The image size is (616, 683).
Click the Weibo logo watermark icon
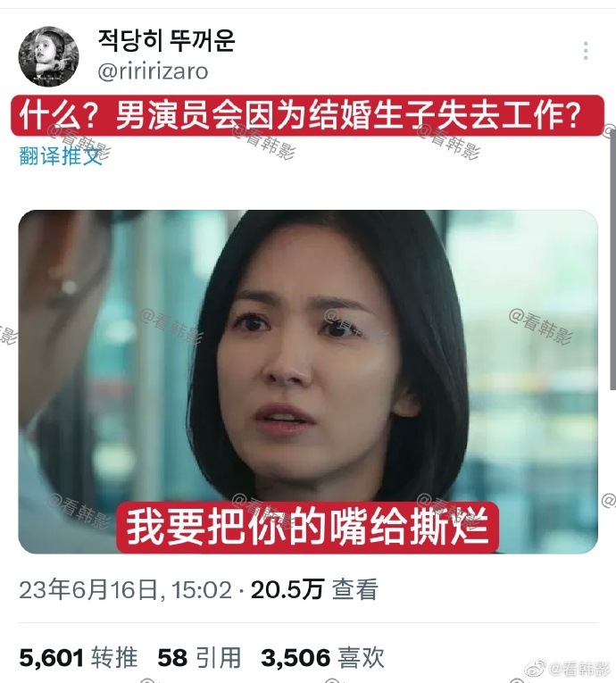536,668
